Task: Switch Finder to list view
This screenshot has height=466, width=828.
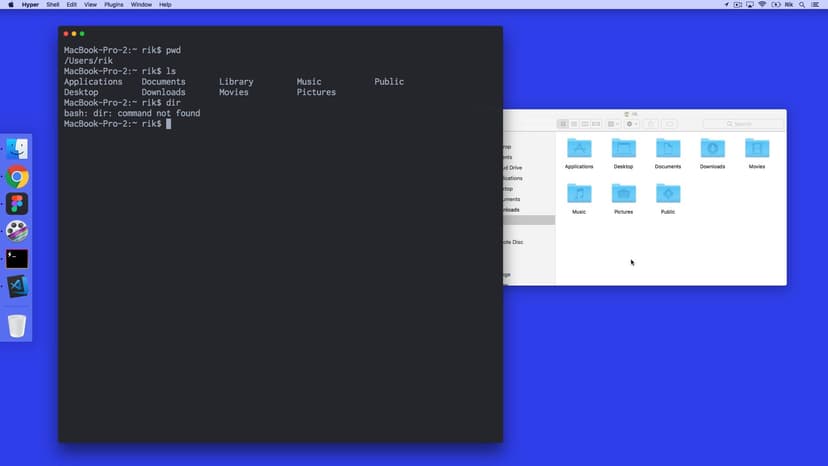Action: [x=574, y=124]
